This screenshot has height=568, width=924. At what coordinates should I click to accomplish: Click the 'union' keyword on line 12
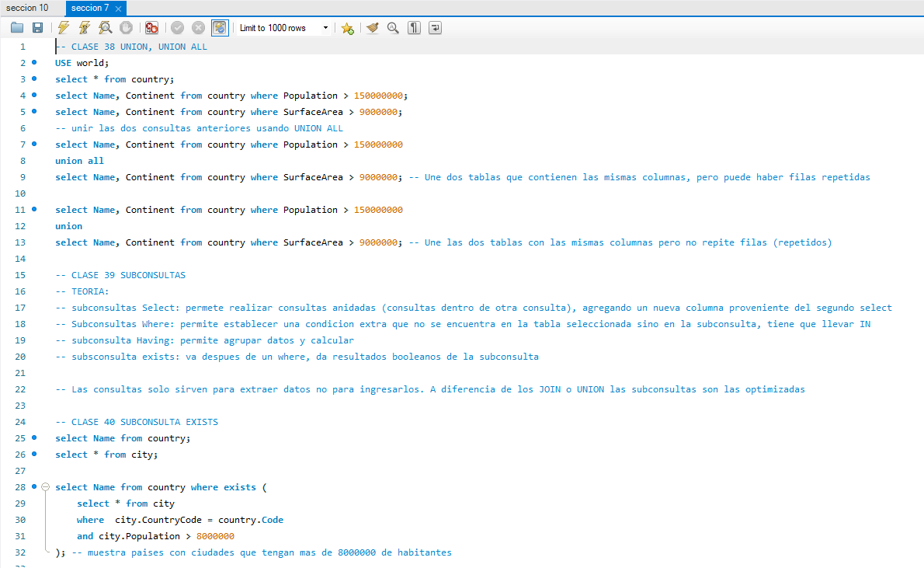point(69,226)
